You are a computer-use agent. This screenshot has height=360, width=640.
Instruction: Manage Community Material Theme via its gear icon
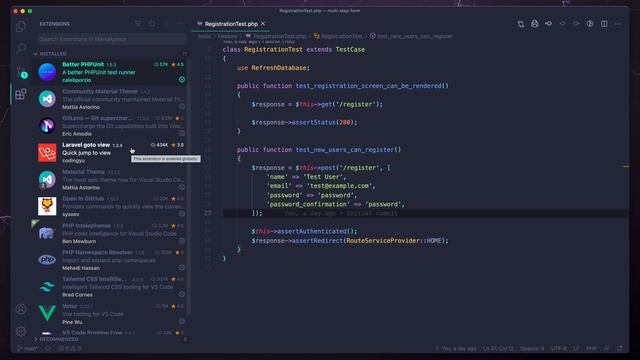click(182, 107)
